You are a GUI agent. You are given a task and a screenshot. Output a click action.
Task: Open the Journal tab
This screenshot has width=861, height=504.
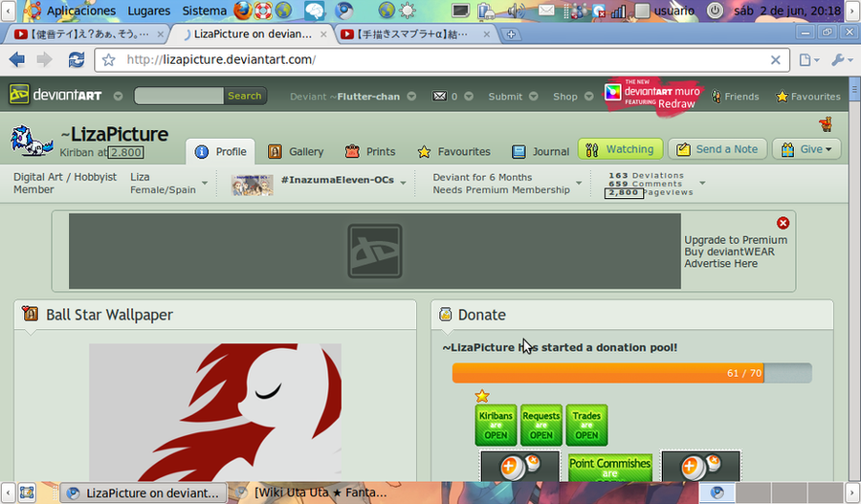[541, 151]
